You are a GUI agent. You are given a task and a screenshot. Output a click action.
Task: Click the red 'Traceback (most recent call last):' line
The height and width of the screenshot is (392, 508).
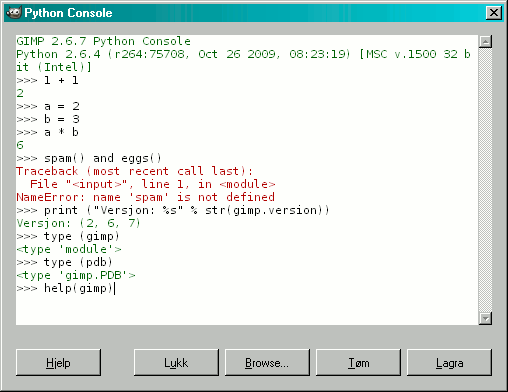coord(134,171)
